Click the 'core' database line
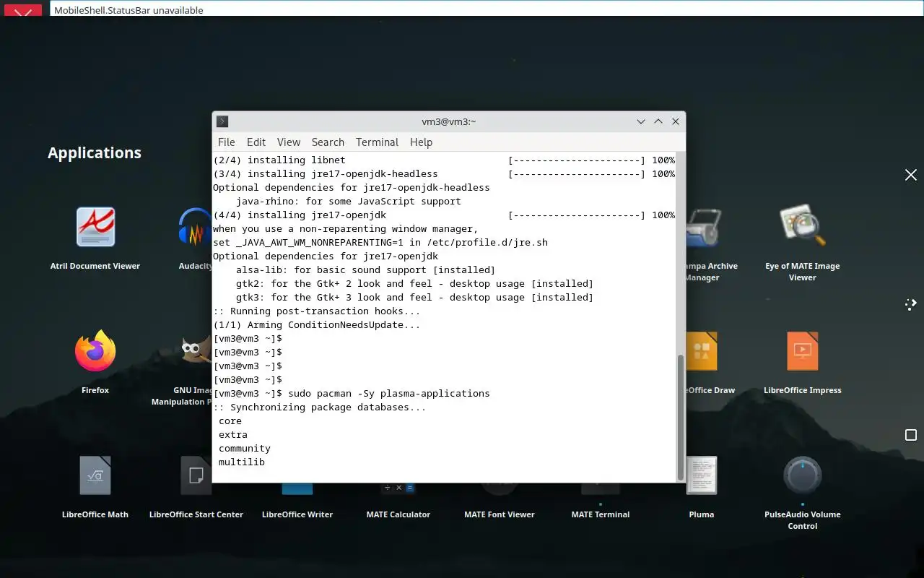The width and height of the screenshot is (924, 578). [230, 421]
